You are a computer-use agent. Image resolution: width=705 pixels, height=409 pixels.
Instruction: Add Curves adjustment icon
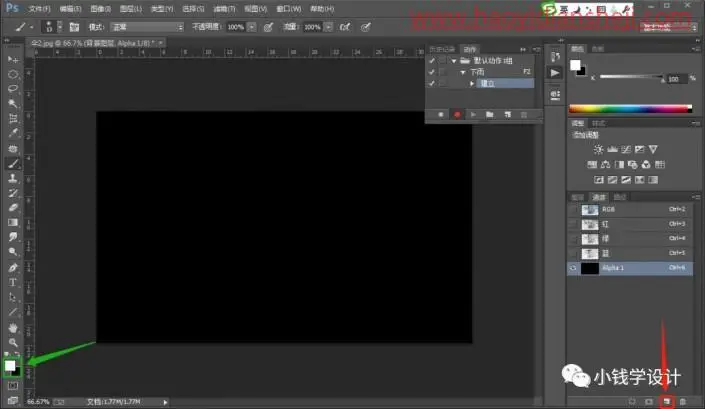626,149
